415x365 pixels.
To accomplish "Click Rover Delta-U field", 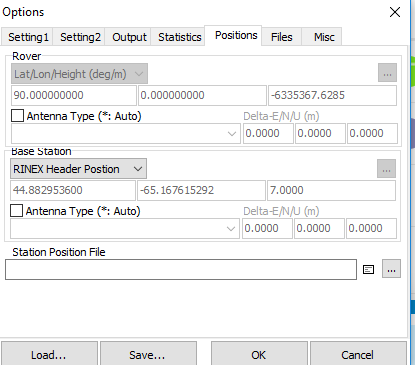I will [372, 134].
